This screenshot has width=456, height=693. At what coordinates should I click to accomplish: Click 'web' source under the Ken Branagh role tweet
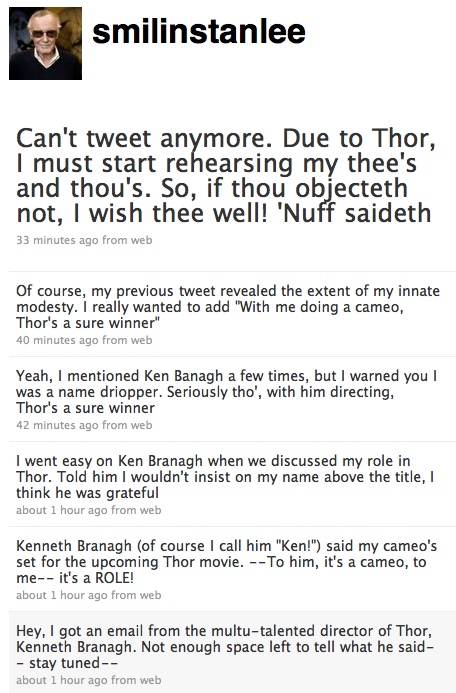click(x=150, y=510)
